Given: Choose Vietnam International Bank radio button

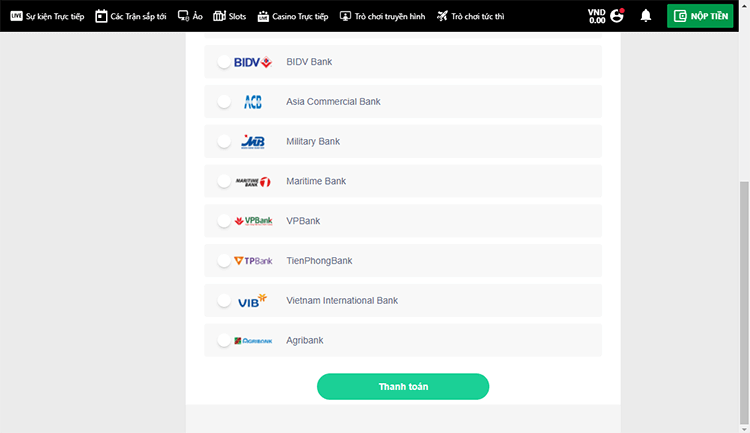Looking at the screenshot, I should (224, 300).
